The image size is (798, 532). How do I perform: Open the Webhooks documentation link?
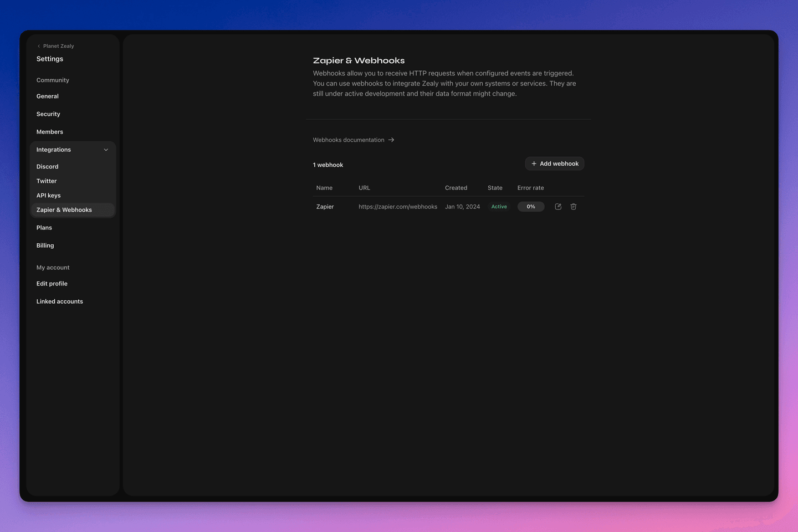(354, 140)
